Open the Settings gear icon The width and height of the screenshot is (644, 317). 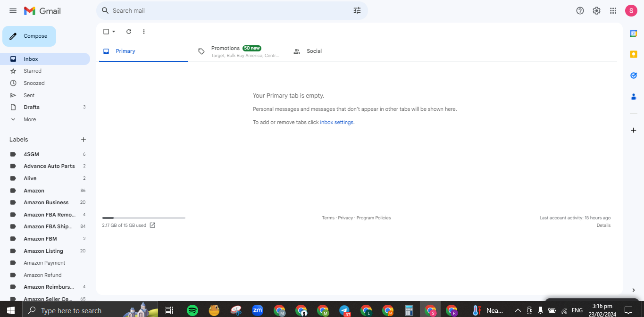tap(597, 10)
